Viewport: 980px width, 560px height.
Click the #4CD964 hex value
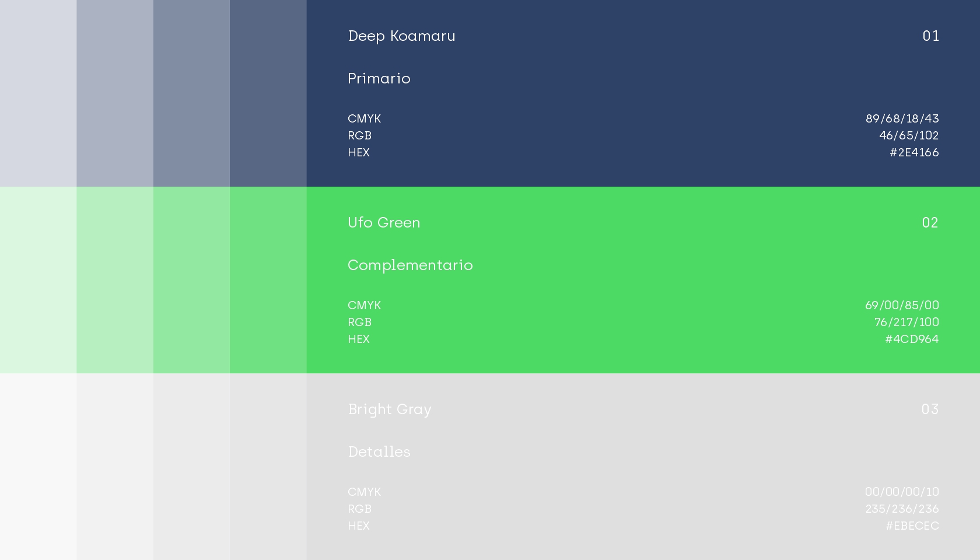click(912, 339)
